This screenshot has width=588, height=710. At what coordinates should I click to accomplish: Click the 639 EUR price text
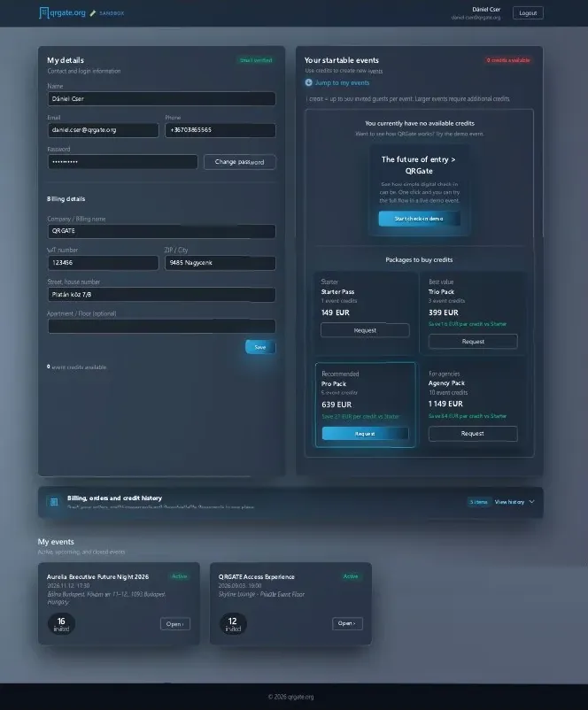coord(337,405)
